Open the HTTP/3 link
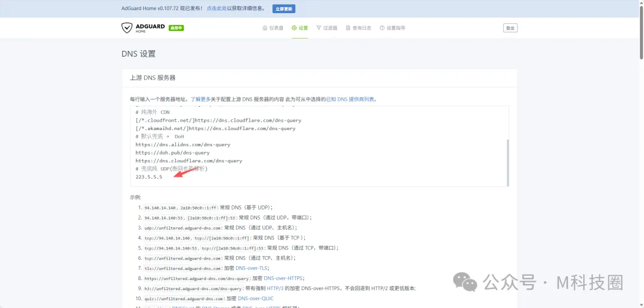Screen dimensions: 644x308 pyautogui.click(x=275, y=288)
